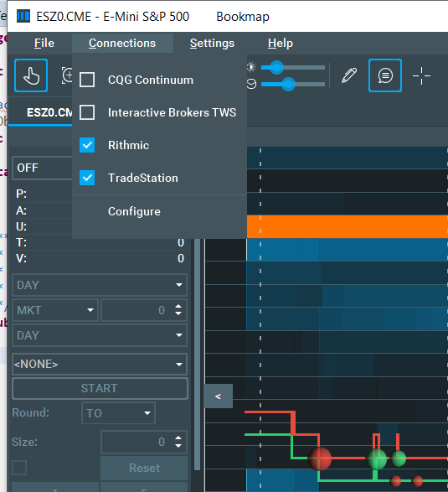Expand the first DAY dropdown
This screenshot has height=492, width=448.
pyautogui.click(x=100, y=285)
